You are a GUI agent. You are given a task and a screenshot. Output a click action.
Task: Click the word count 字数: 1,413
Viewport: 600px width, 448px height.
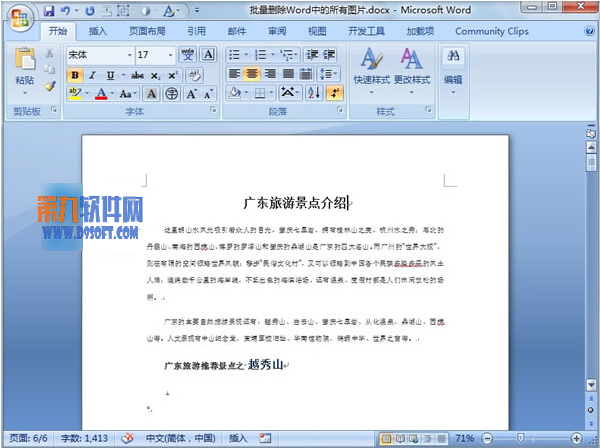pos(84,438)
